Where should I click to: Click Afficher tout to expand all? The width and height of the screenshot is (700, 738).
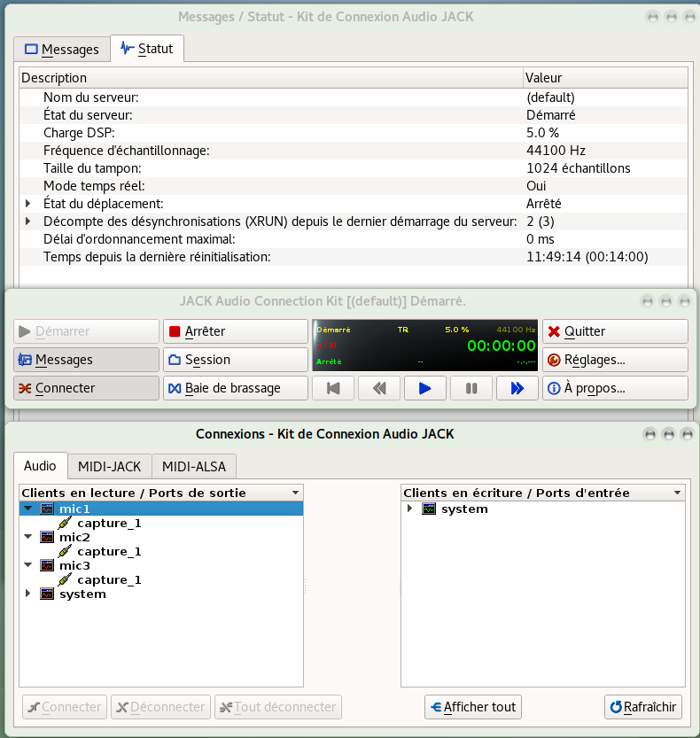point(473,707)
